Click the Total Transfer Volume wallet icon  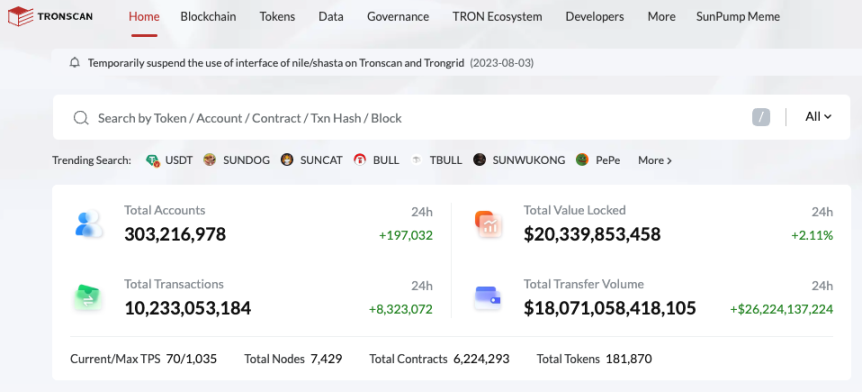pyautogui.click(x=488, y=297)
